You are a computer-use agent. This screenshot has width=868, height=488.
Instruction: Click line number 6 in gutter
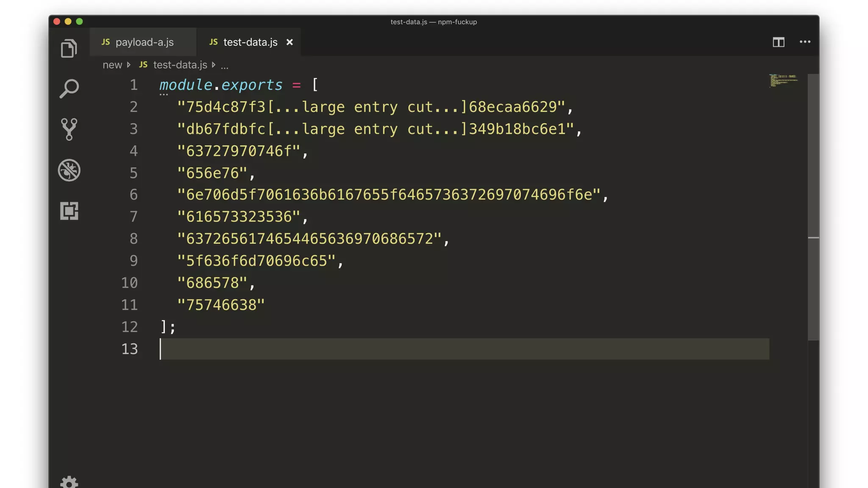click(x=134, y=194)
